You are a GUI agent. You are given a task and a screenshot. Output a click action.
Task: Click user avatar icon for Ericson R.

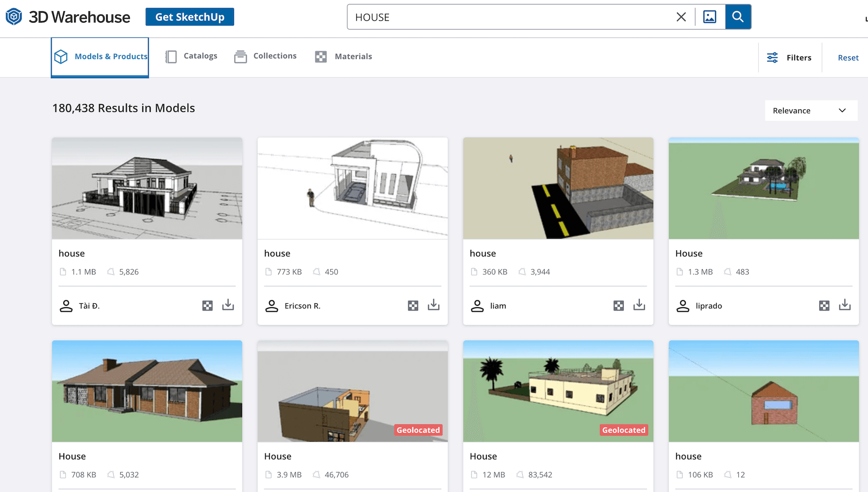click(x=272, y=306)
